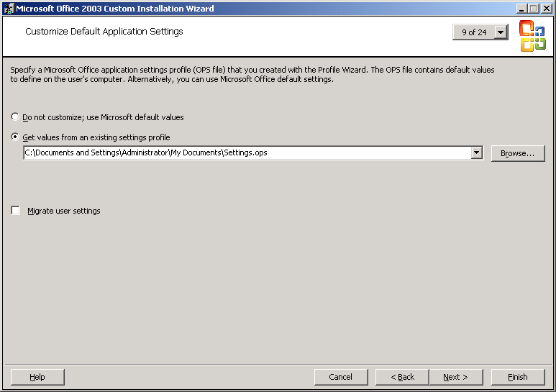
Task: Click the maximize button in the title bar
Action: (534, 8)
